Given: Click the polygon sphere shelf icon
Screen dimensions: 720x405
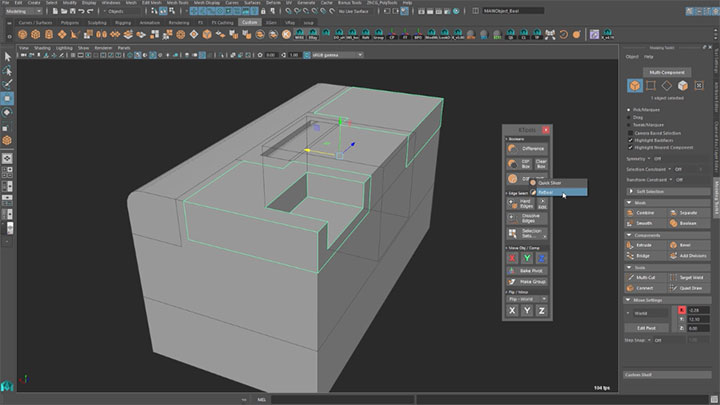Looking at the screenshot, I should coord(22,34).
